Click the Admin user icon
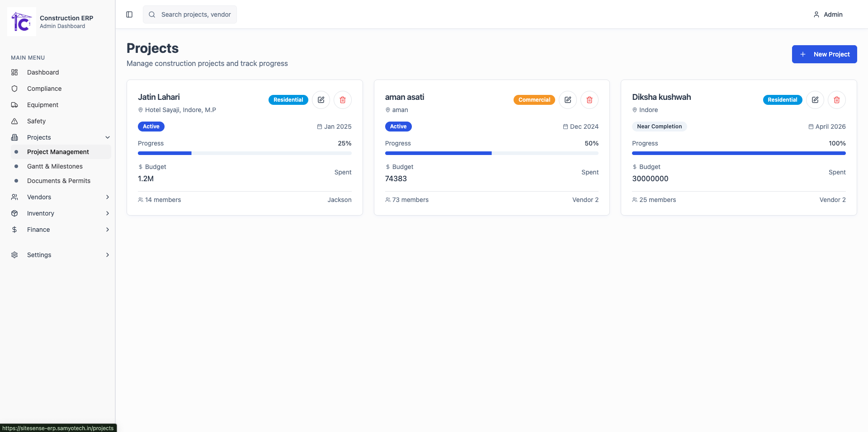The width and height of the screenshot is (868, 432). click(816, 14)
